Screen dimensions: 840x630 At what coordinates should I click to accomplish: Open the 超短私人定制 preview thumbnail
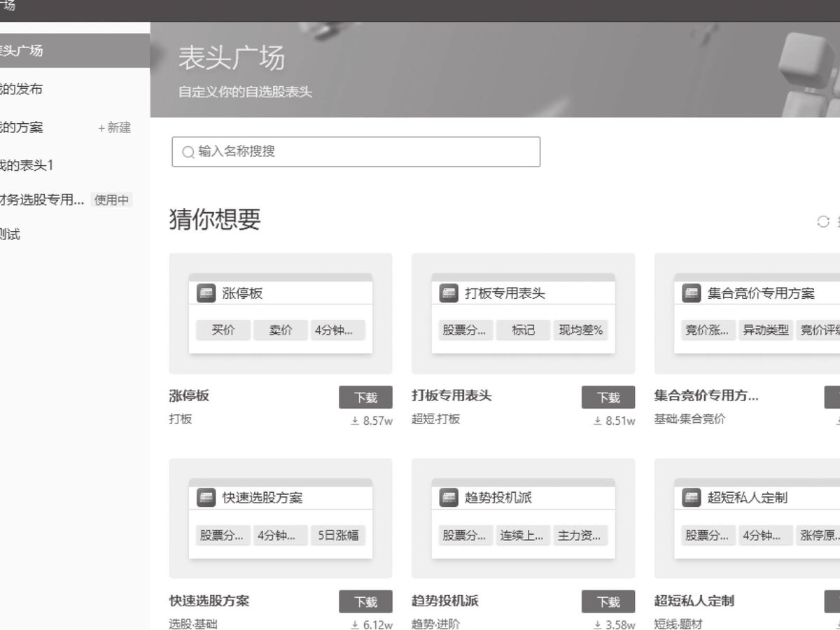tap(747, 518)
